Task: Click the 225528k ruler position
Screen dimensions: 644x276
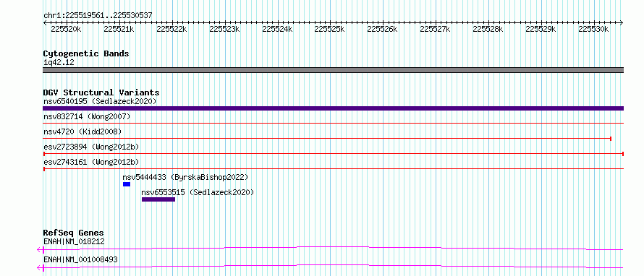Action: pyautogui.click(x=488, y=30)
